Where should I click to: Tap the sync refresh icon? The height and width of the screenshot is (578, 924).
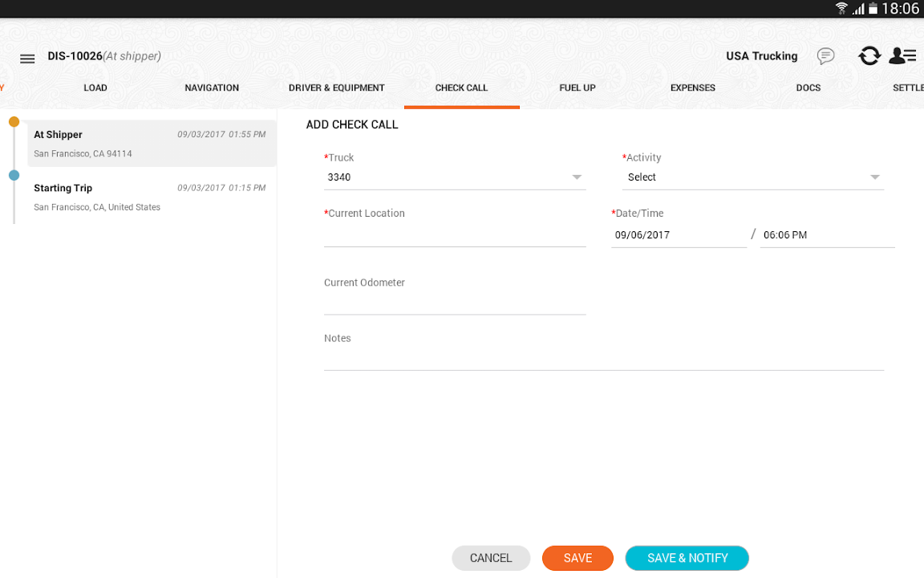pos(869,56)
